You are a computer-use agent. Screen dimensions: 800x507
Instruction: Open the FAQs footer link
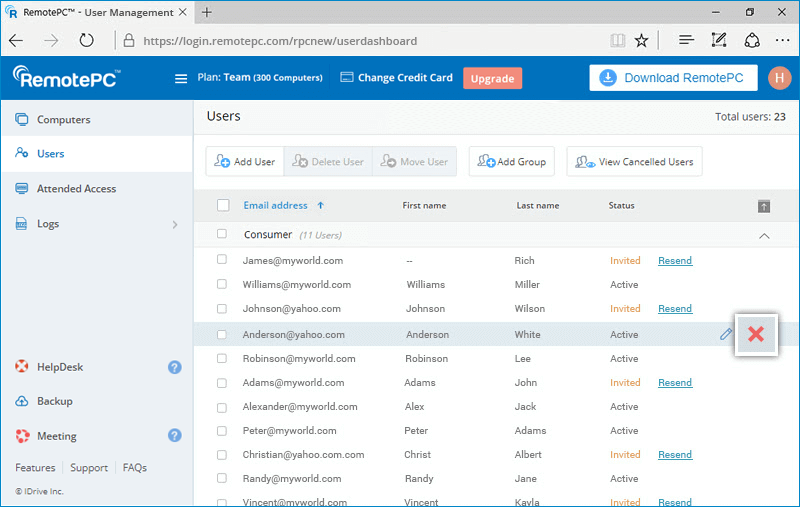(x=135, y=467)
